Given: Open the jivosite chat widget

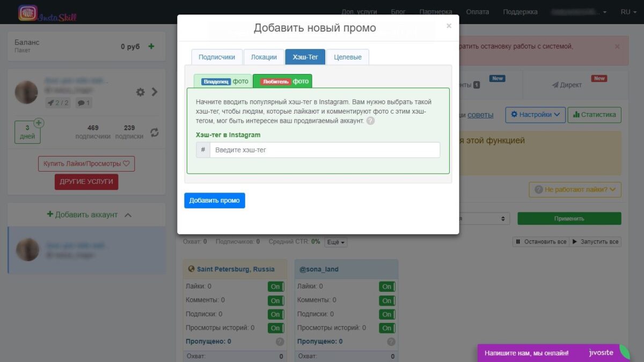Looking at the screenshot, I should (553, 353).
